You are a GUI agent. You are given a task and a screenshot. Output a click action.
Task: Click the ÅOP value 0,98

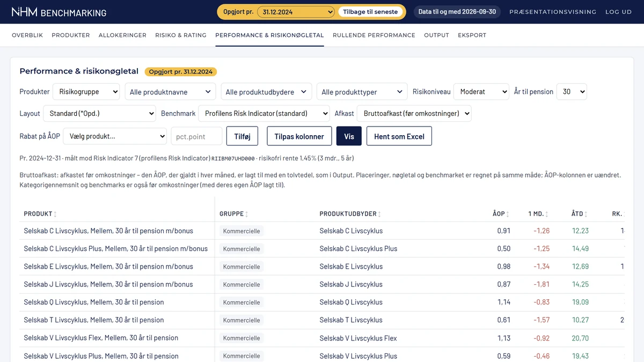(x=503, y=267)
